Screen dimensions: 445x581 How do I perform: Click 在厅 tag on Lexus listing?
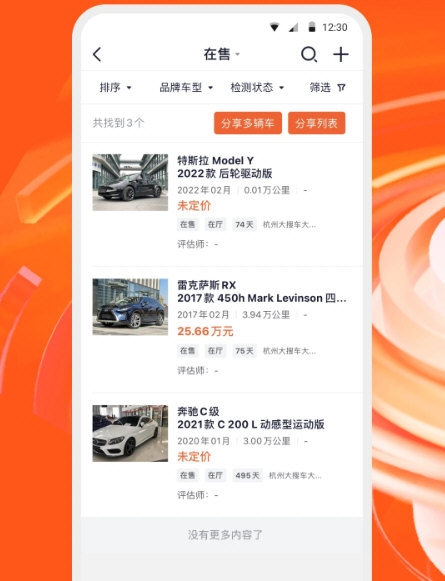point(215,351)
